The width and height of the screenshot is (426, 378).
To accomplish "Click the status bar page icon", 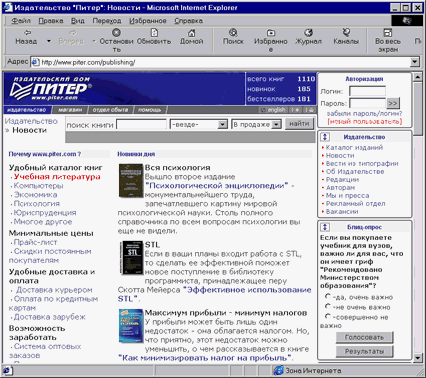I will (7, 370).
